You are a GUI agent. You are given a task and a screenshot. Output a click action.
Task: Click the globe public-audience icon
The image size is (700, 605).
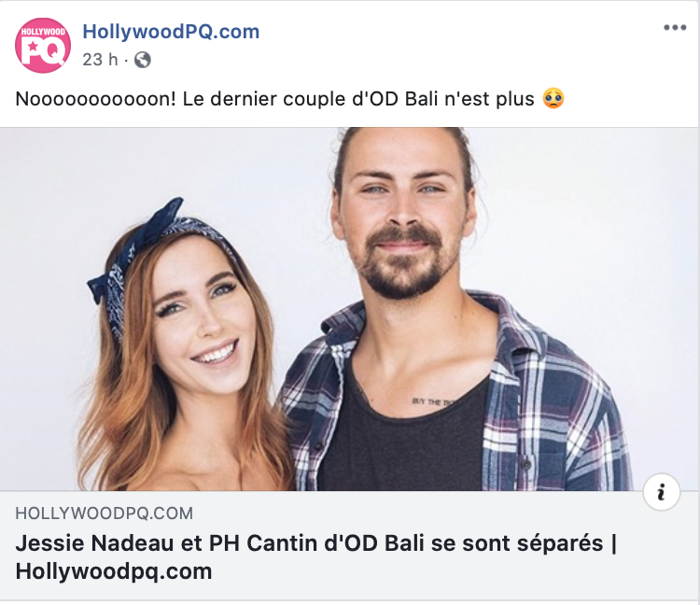pyautogui.click(x=143, y=60)
